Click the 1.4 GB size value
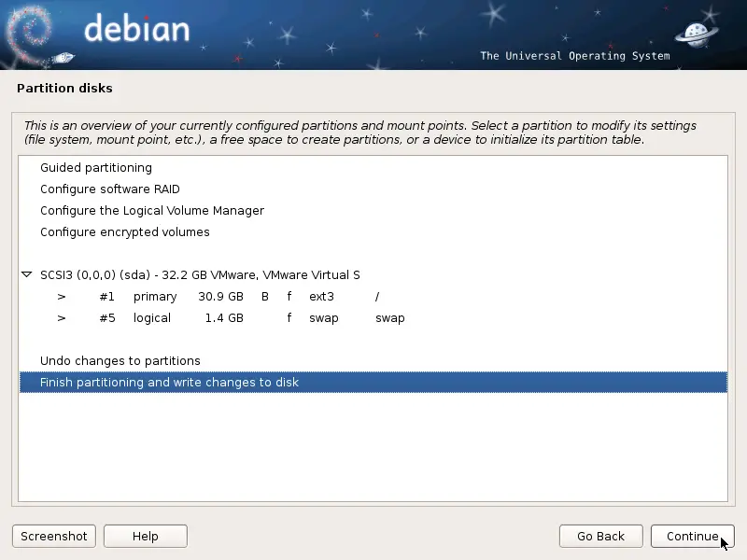Viewport: 747px width, 560px height. 224,317
